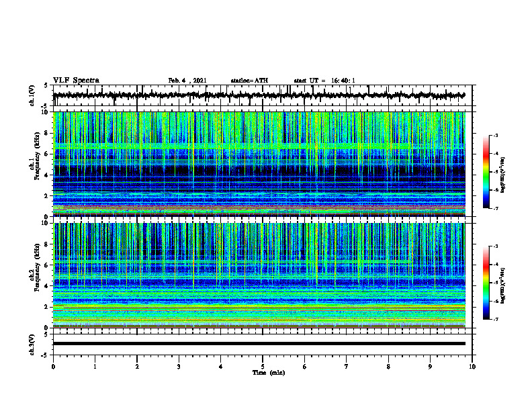Click the "1" tick on the time axis
The height and width of the screenshot is (411, 532).
tap(95, 367)
